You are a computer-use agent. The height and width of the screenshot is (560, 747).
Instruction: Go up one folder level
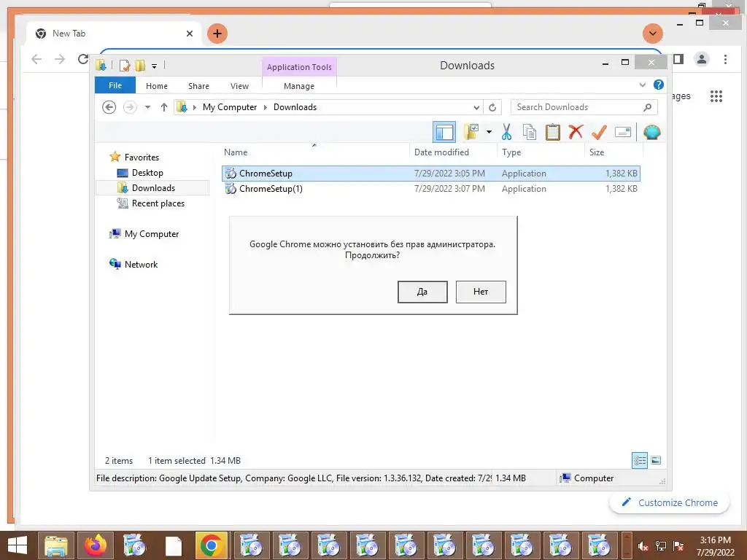(164, 107)
